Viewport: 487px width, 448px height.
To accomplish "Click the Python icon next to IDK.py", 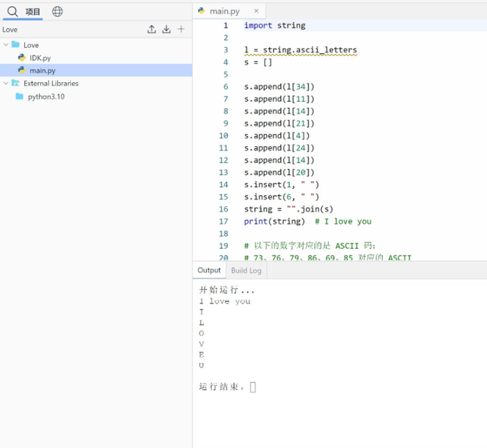I will click(x=22, y=58).
